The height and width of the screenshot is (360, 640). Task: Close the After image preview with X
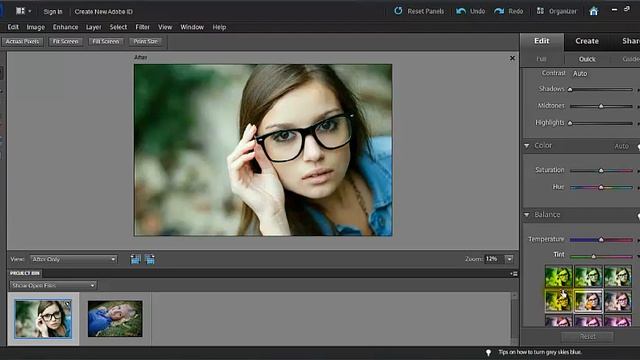pos(512,58)
